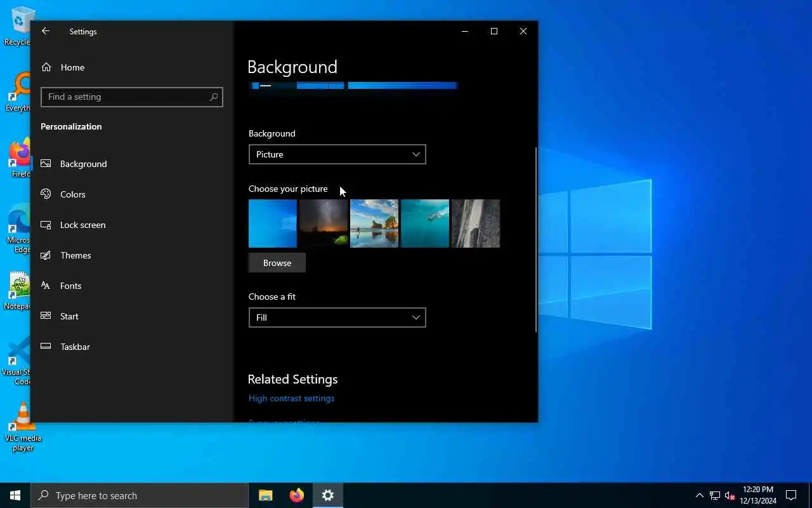This screenshot has width=812, height=508.
Task: Select the Windows blue logo wallpaper thumbnail
Action: (x=273, y=224)
